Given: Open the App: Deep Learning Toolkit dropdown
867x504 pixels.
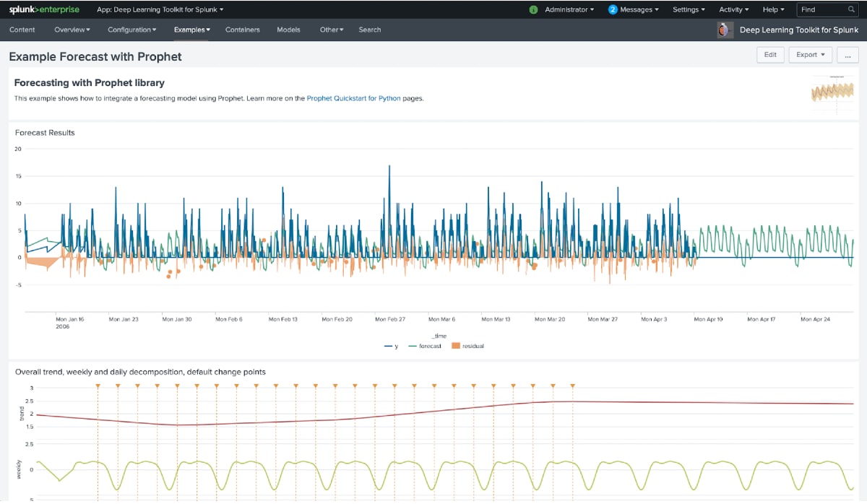Looking at the screenshot, I should pyautogui.click(x=160, y=9).
